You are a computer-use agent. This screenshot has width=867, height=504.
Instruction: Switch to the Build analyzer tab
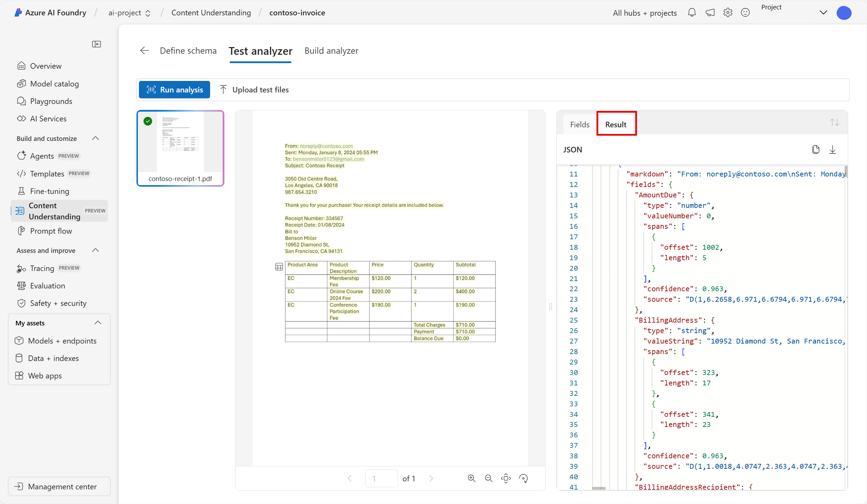331,51
